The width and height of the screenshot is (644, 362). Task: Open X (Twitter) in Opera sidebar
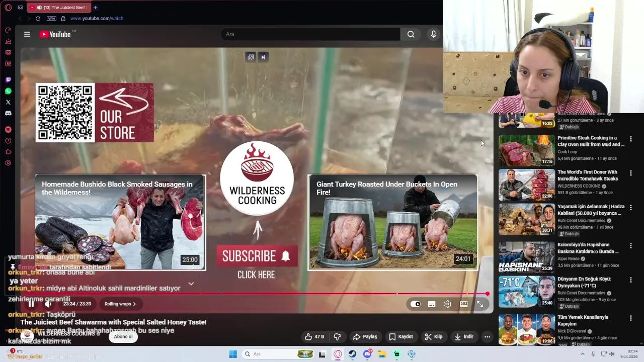coord(8,102)
